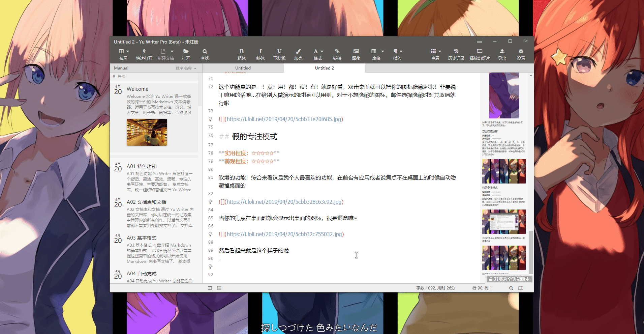
Task: Click the 假的专注模式 heading in editor
Action: 248,136
